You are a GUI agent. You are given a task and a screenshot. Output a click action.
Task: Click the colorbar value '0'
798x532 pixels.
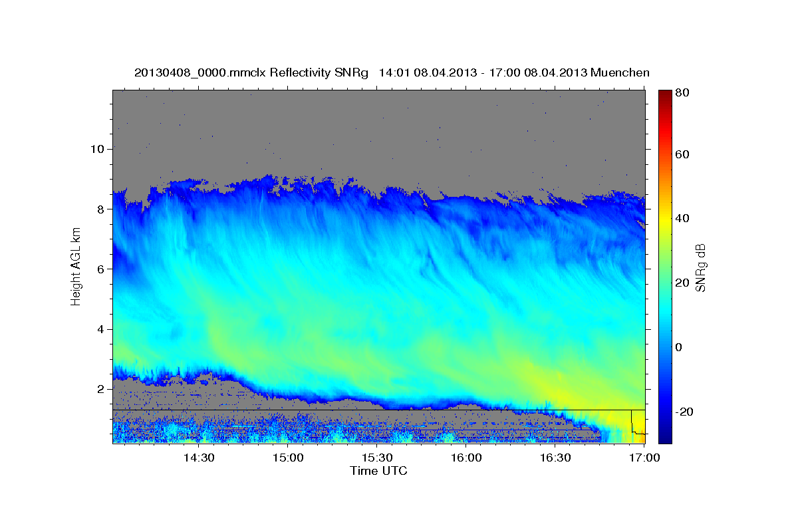click(679, 347)
